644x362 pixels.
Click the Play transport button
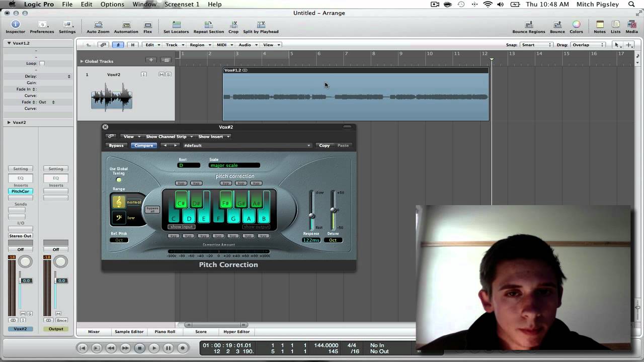154,348
